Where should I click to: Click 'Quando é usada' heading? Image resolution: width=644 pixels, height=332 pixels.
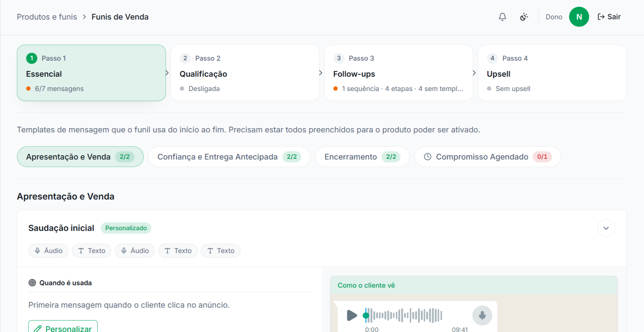[65, 283]
